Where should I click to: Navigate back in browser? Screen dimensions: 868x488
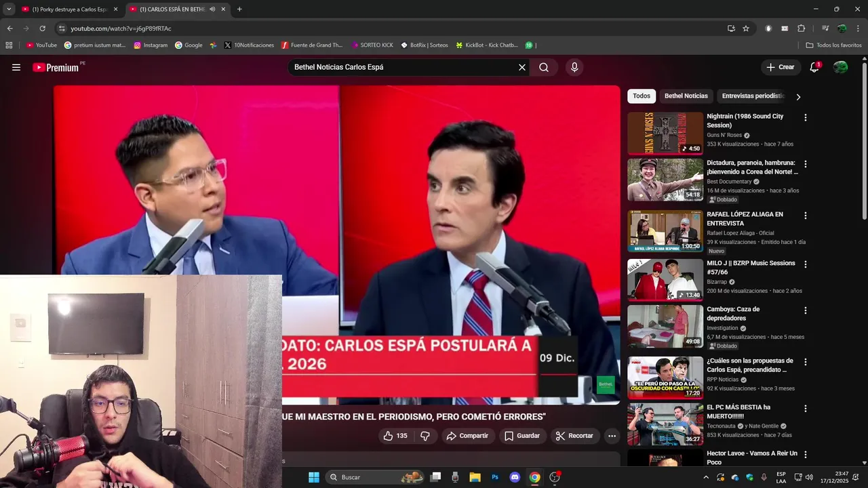click(x=9, y=28)
